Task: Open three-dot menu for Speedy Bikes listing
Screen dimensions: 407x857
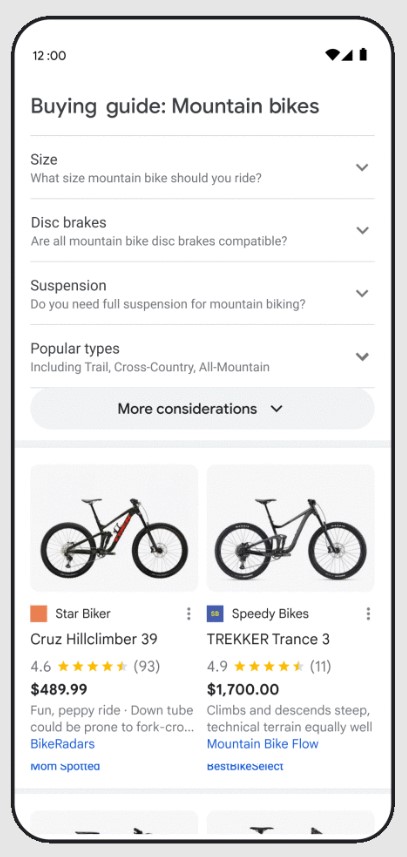Action: tap(368, 614)
